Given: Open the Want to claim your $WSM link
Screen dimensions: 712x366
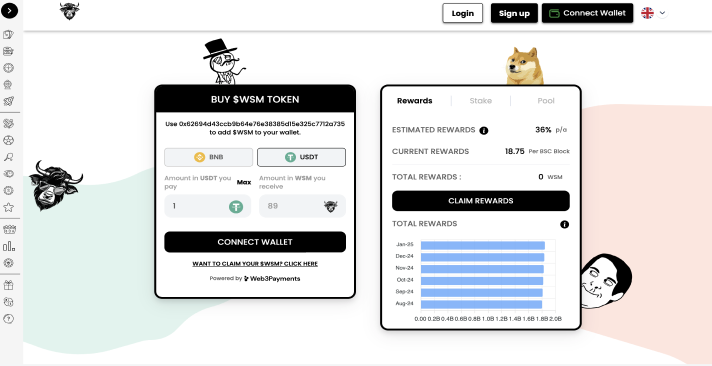Looking at the screenshot, I should pyautogui.click(x=255, y=264).
